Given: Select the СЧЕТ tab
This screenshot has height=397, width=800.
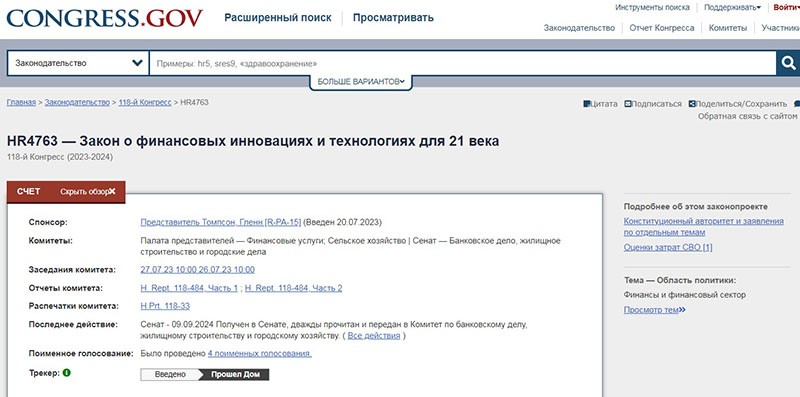Looking at the screenshot, I should 29,191.
